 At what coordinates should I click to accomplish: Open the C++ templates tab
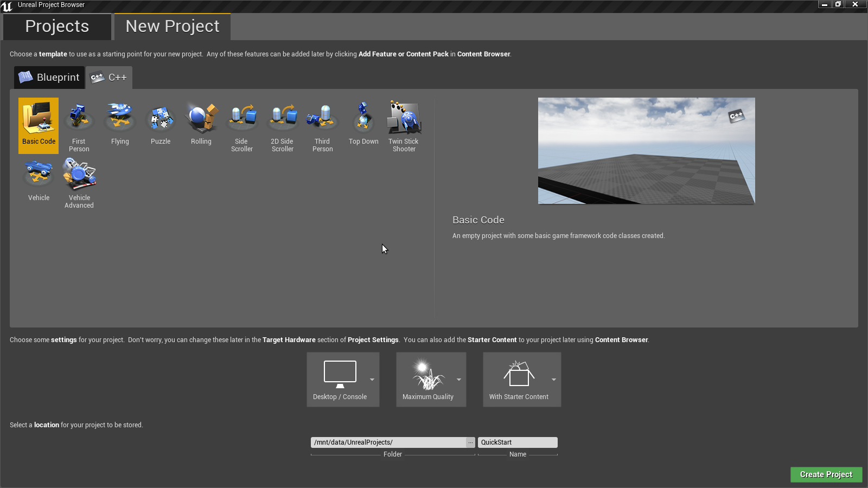(109, 78)
